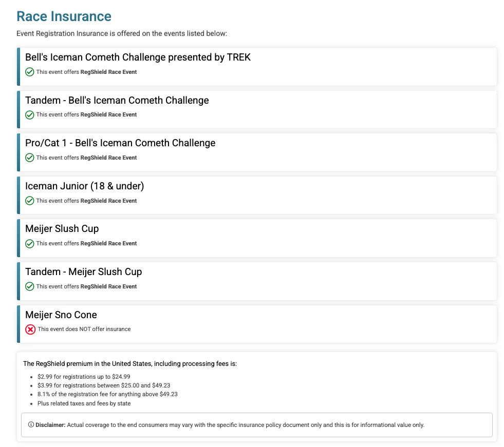Select Iceman Junior (18 & under) title
504x447 pixels.
click(x=84, y=186)
